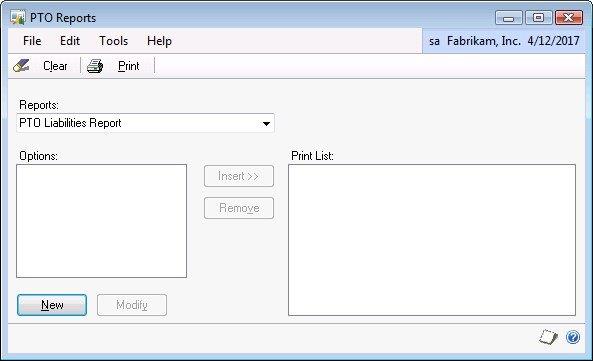Click the Clear eraser icon
The width and height of the screenshot is (593, 361).
tap(21, 65)
